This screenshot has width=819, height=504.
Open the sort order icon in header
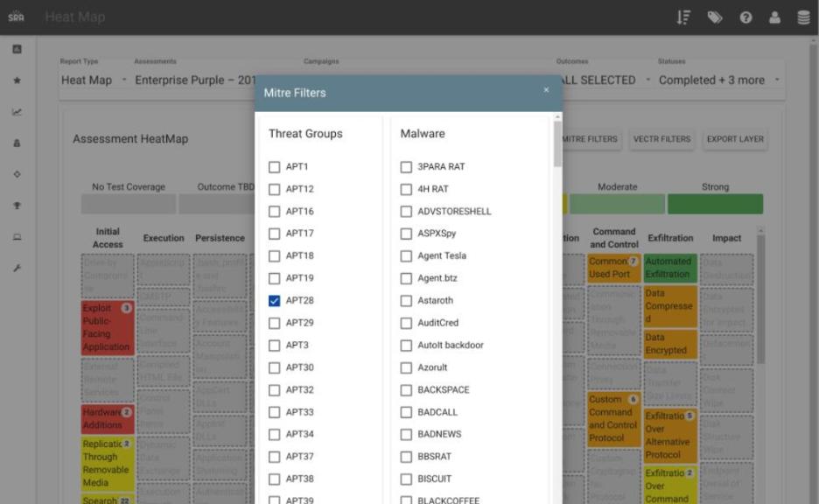[x=683, y=17]
